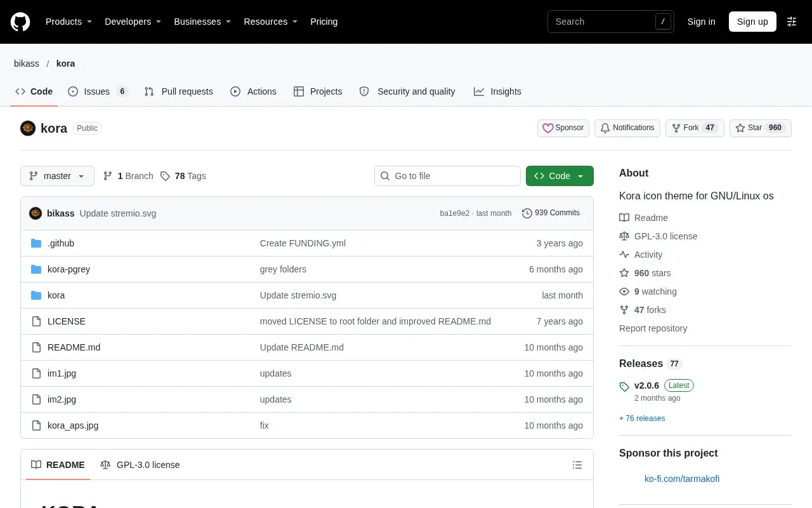This screenshot has height=508, width=812.
Task: Open the appearance settings icon beside Sign up
Action: tap(792, 22)
